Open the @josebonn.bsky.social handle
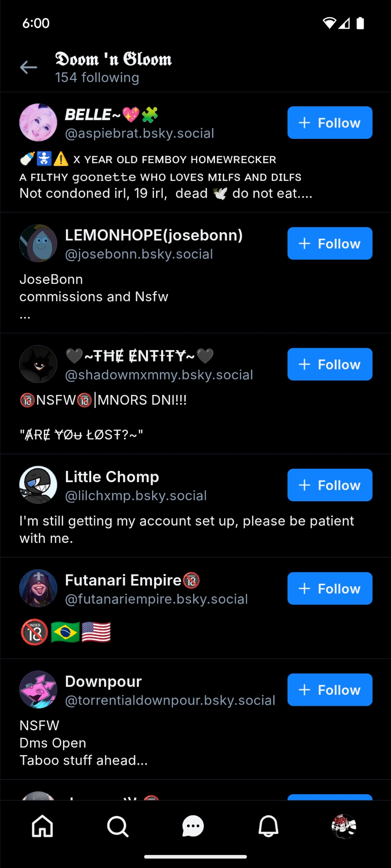The width and height of the screenshot is (391, 868). click(x=139, y=254)
